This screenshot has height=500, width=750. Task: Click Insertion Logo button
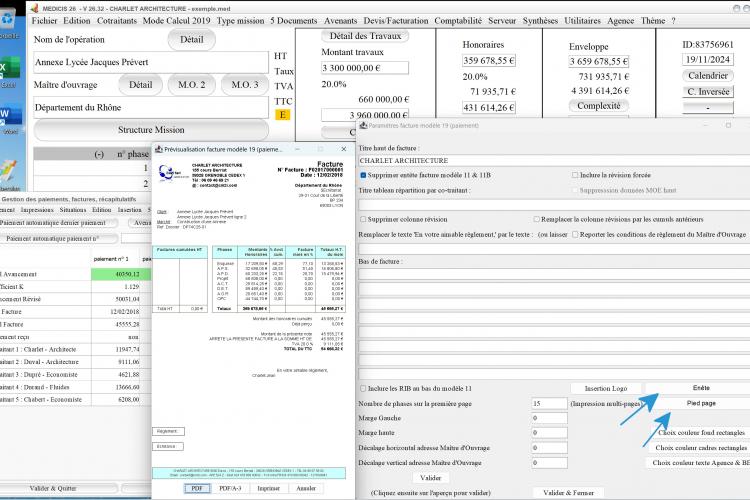pyautogui.click(x=606, y=389)
